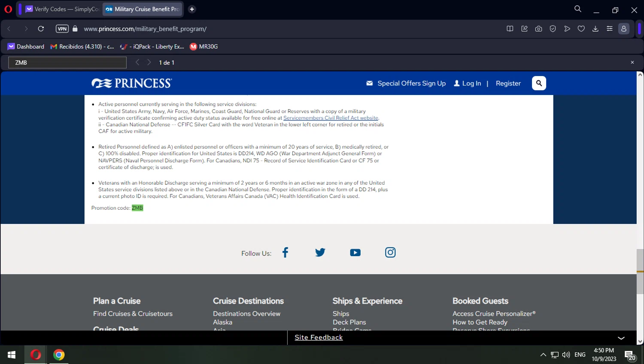The image size is (644, 364).
Task: Open the pinboard edit icon
Action: click(x=524, y=29)
